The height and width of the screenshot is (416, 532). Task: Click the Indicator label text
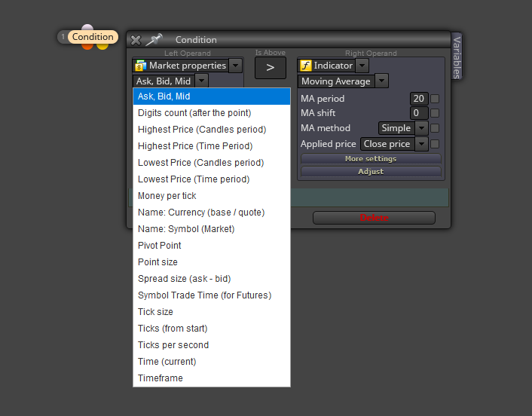tap(333, 66)
